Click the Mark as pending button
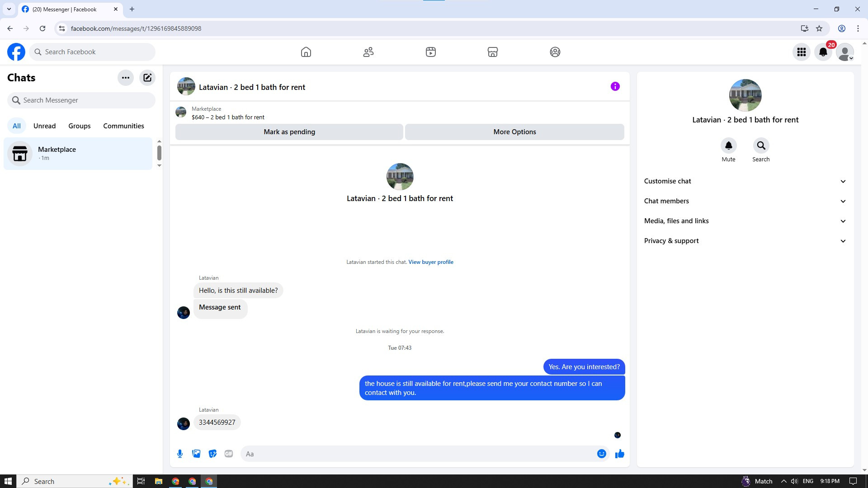The image size is (868, 488). click(x=289, y=132)
